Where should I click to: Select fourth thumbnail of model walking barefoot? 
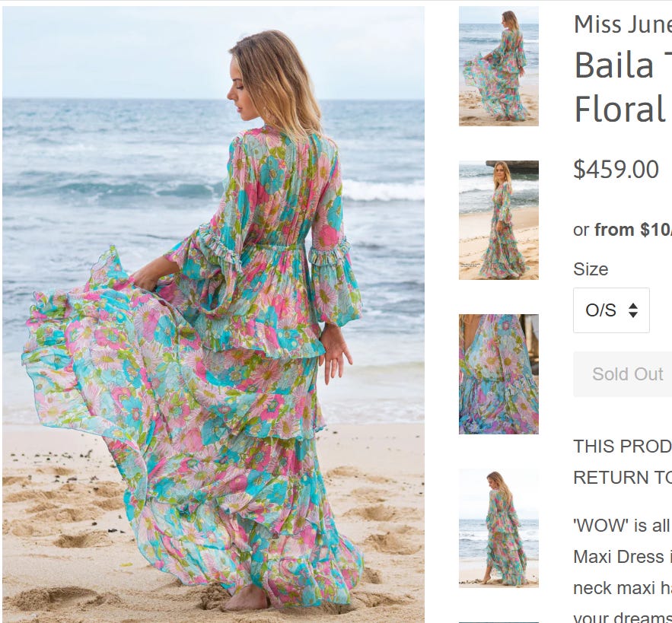click(498, 528)
